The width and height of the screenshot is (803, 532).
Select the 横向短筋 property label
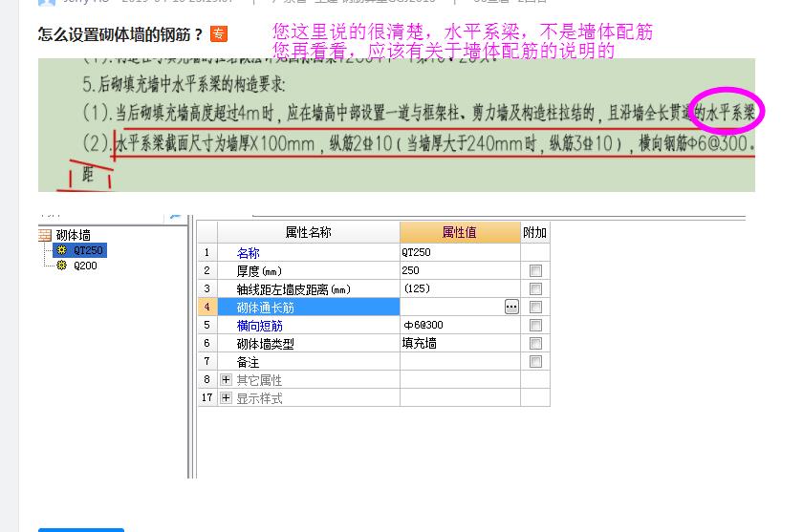[260, 326]
